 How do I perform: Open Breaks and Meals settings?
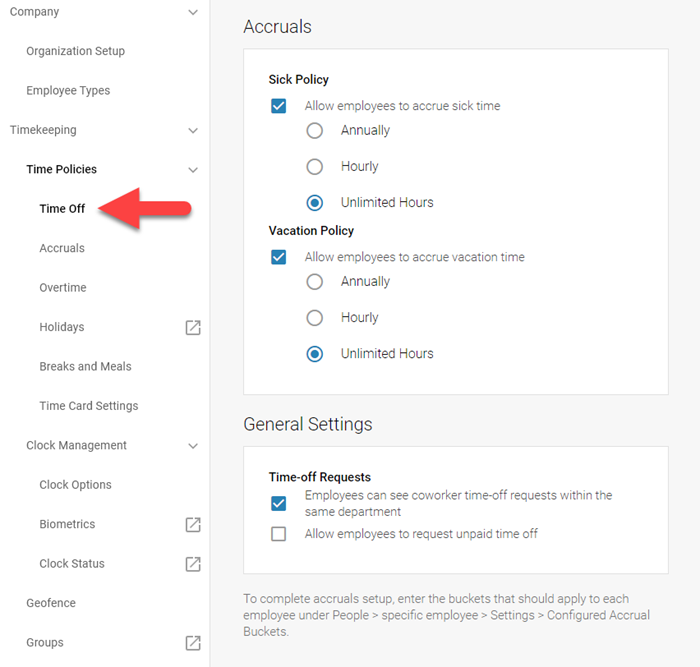85,366
